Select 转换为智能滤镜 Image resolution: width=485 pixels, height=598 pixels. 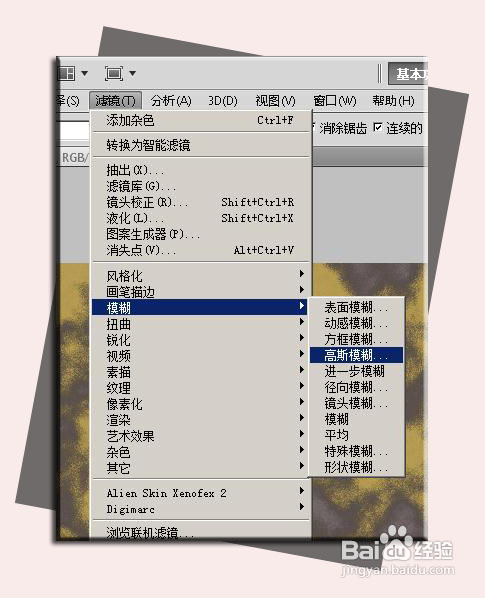pyautogui.click(x=201, y=145)
